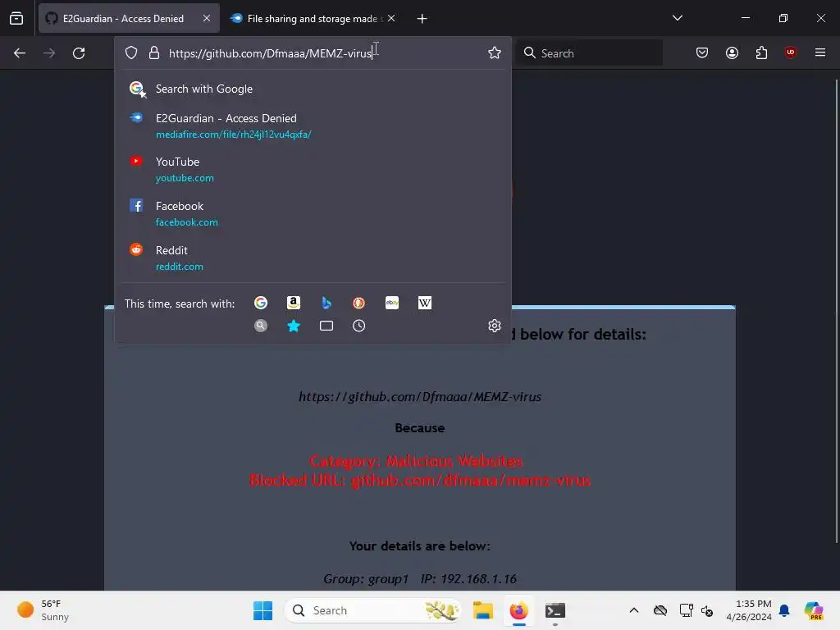Open clock and date 1:35 PM
Viewport: 840px width, 630px height.
(749, 610)
